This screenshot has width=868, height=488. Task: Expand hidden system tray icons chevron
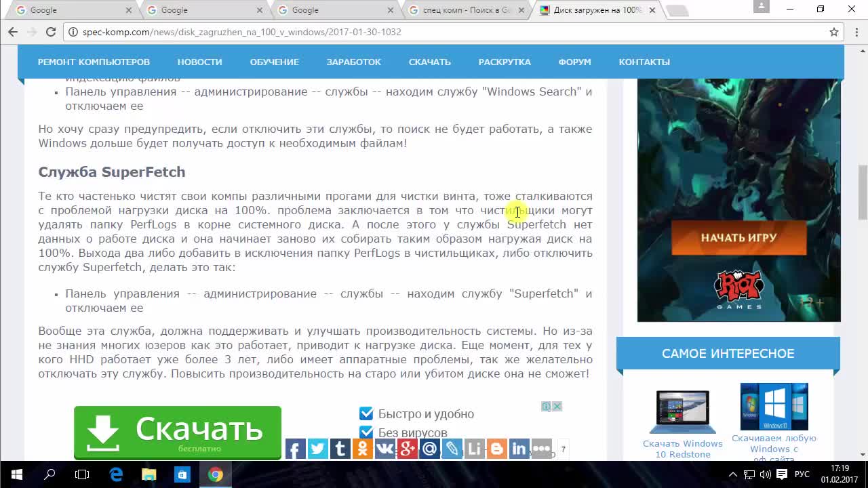[x=733, y=474]
